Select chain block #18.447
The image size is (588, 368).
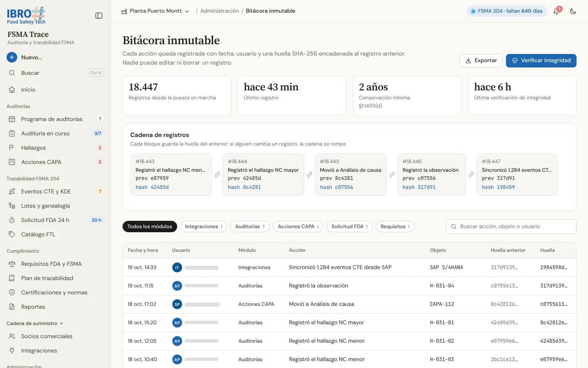coord(517,175)
